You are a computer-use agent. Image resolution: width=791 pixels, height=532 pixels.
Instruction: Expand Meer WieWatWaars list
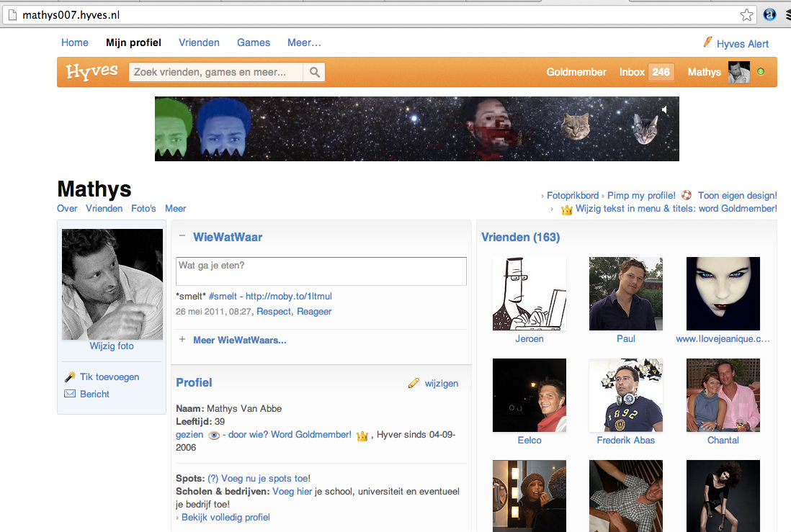coord(239,340)
